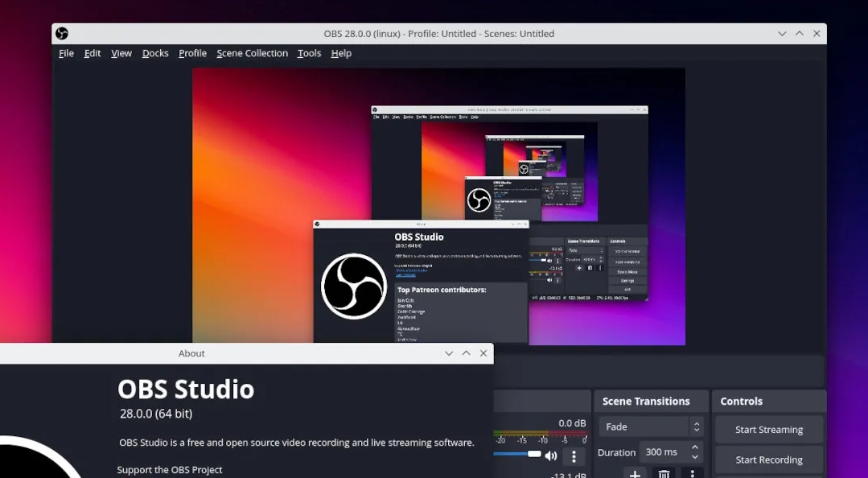Click the OBS Studio description sentence

coord(297,443)
